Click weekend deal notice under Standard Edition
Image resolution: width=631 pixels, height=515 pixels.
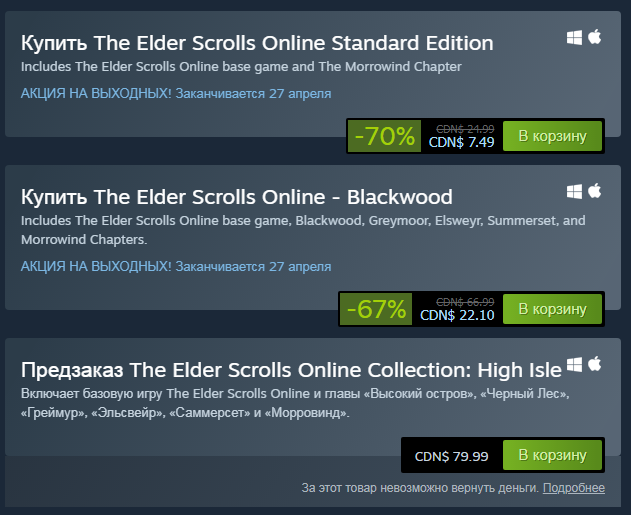(x=176, y=93)
